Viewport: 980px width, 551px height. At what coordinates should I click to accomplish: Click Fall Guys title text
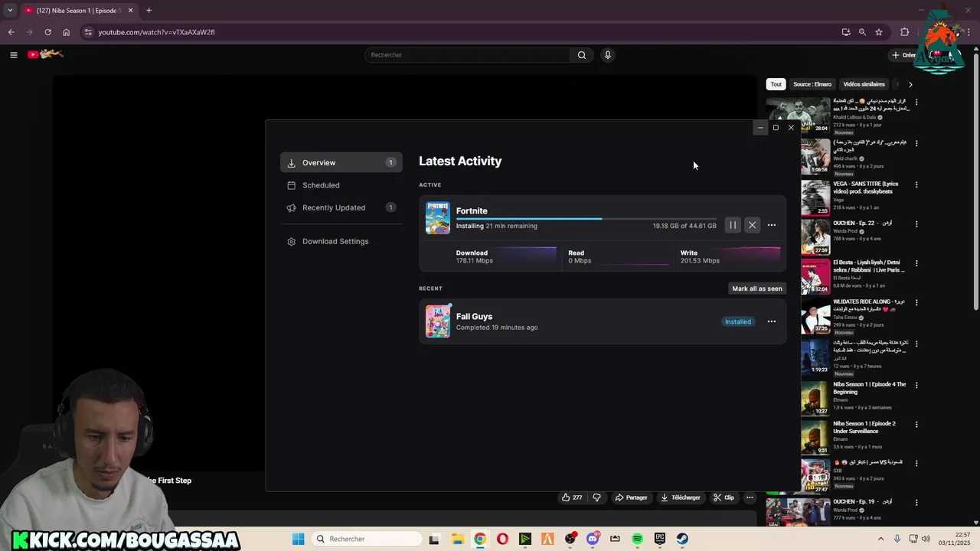tap(474, 316)
